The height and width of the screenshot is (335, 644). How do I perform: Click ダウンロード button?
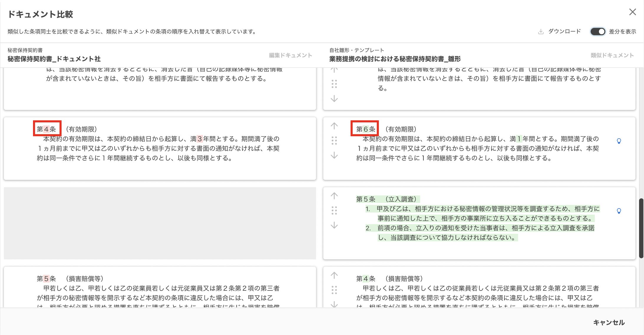tap(564, 32)
